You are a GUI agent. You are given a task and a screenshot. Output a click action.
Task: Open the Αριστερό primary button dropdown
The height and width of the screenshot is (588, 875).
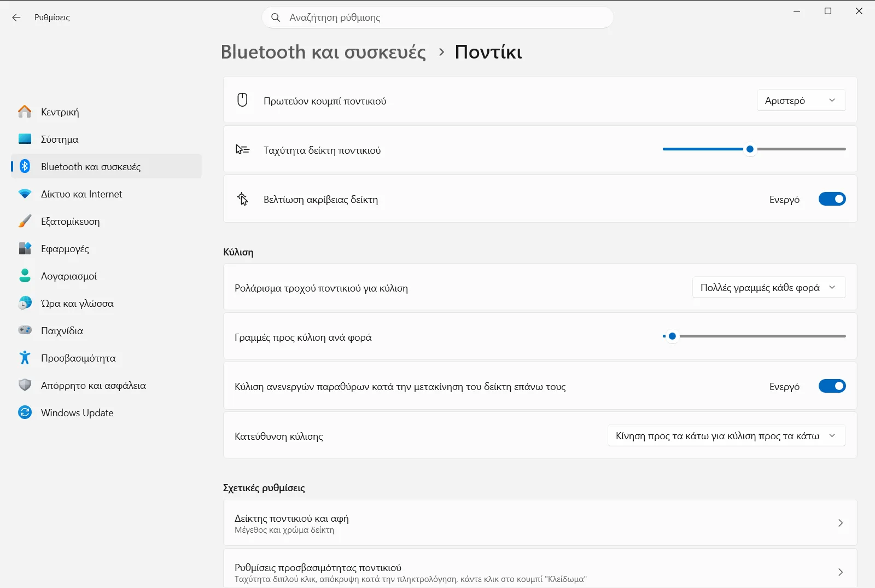801,100
